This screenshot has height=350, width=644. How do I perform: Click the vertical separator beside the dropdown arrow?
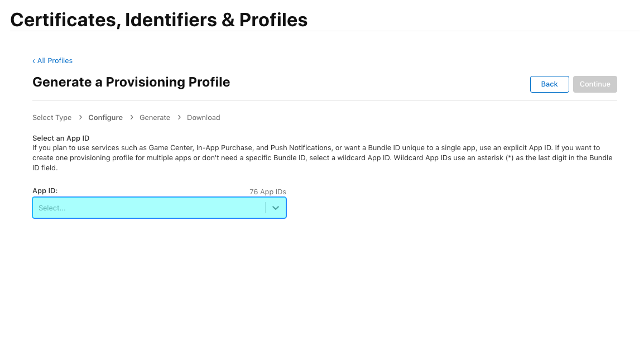266,208
